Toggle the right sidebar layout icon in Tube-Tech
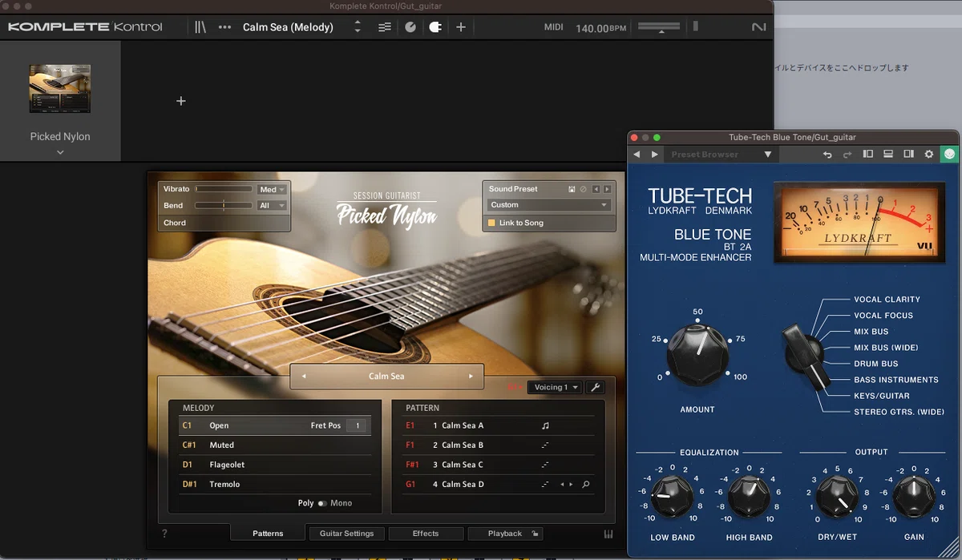 coord(908,154)
